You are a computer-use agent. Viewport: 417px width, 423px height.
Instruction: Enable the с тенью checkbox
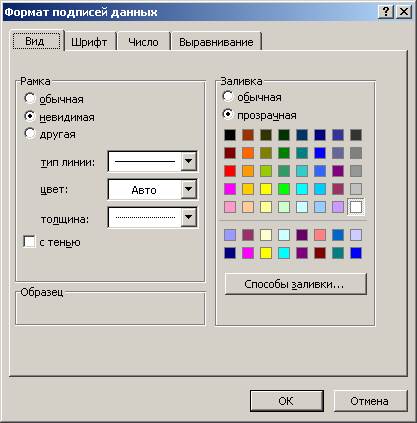pyautogui.click(x=29, y=241)
